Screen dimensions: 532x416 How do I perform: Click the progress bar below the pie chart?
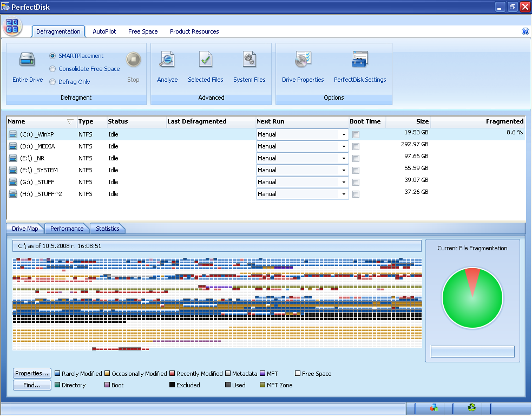click(472, 352)
